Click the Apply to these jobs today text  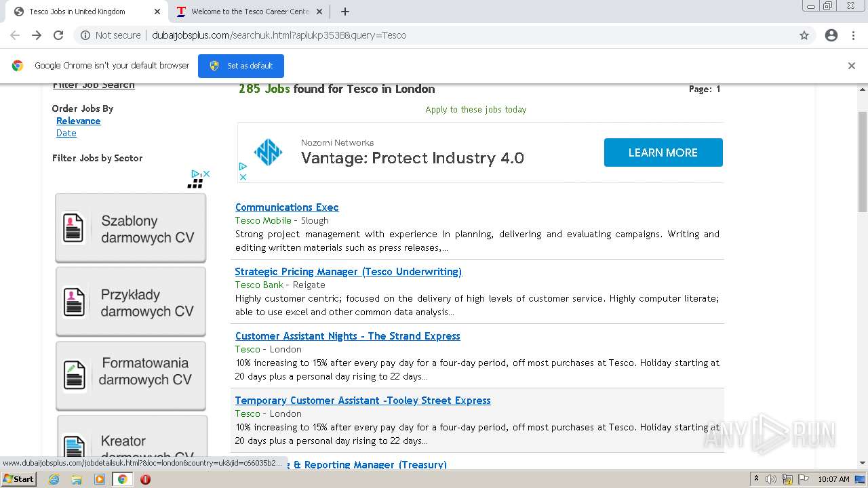click(476, 109)
